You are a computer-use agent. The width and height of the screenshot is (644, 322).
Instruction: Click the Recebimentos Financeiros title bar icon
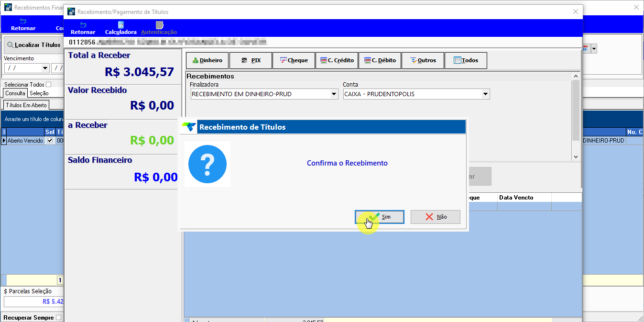(x=8, y=8)
